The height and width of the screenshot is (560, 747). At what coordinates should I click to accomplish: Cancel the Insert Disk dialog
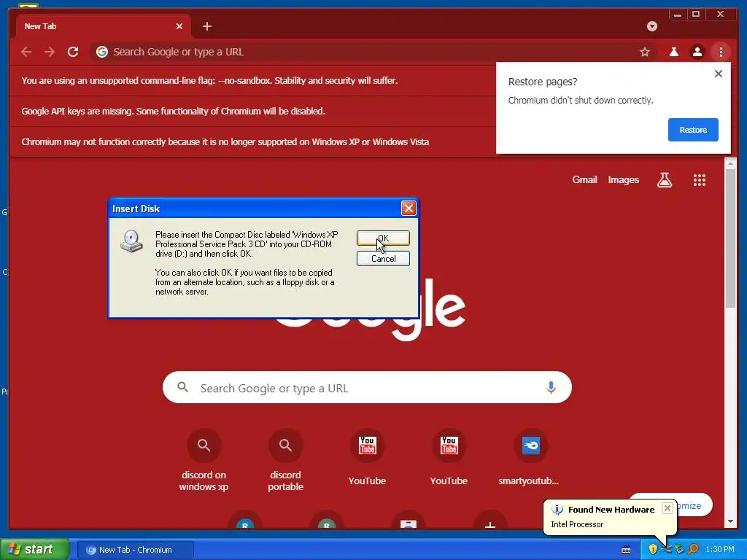click(383, 259)
